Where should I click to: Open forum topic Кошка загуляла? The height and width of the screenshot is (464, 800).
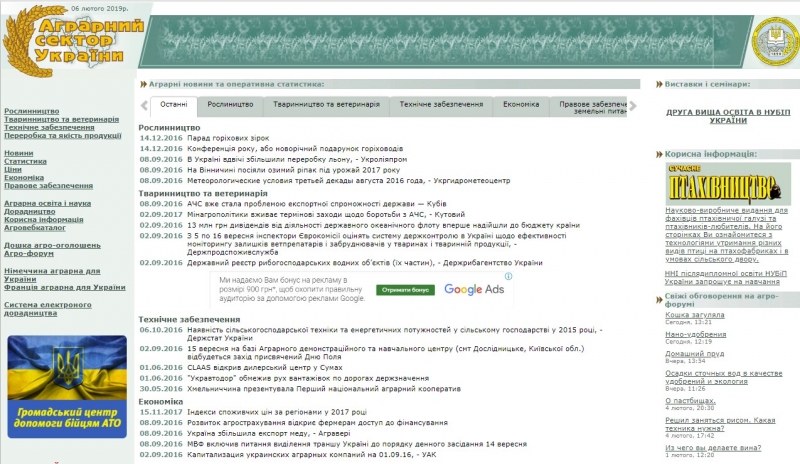click(694, 314)
